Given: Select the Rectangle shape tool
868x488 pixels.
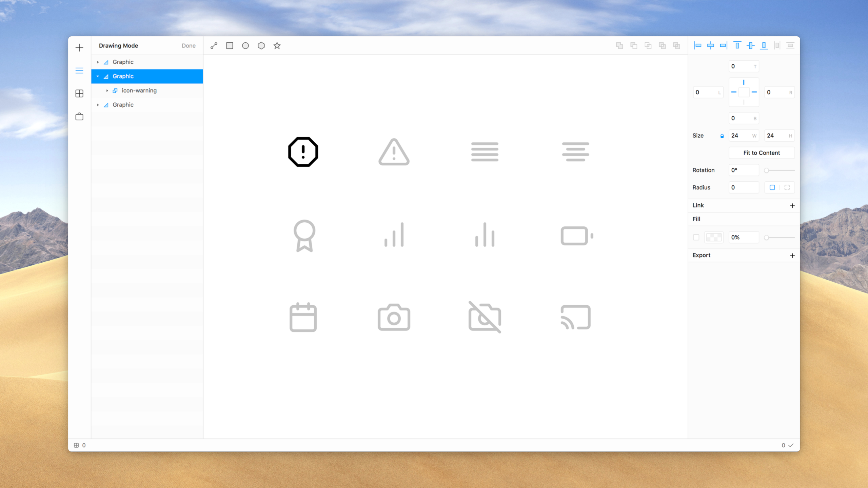Looking at the screenshot, I should [x=230, y=45].
